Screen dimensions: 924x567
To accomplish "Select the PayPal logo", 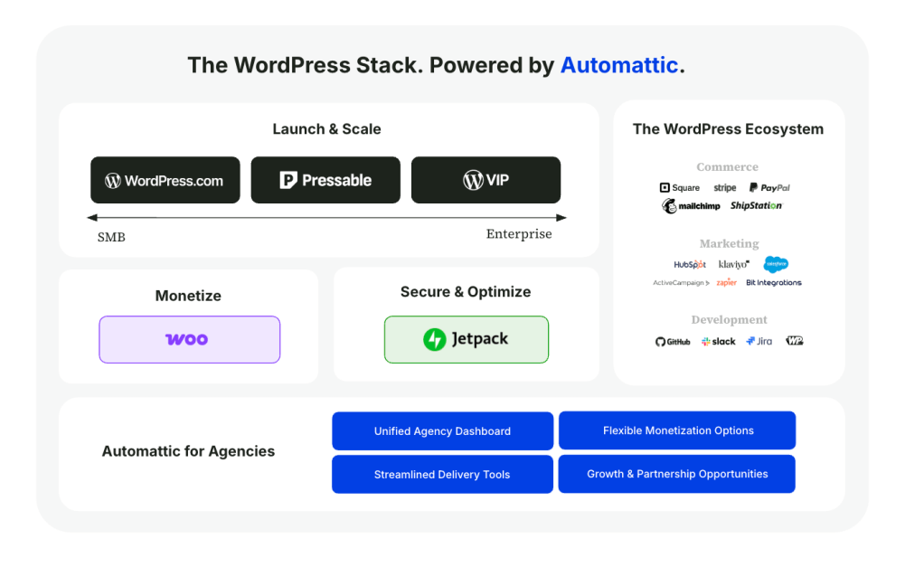I will (x=769, y=188).
